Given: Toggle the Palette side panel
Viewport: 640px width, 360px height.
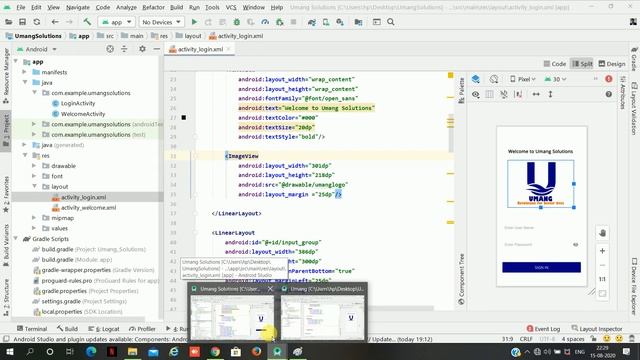Looking at the screenshot, I should (462, 90).
